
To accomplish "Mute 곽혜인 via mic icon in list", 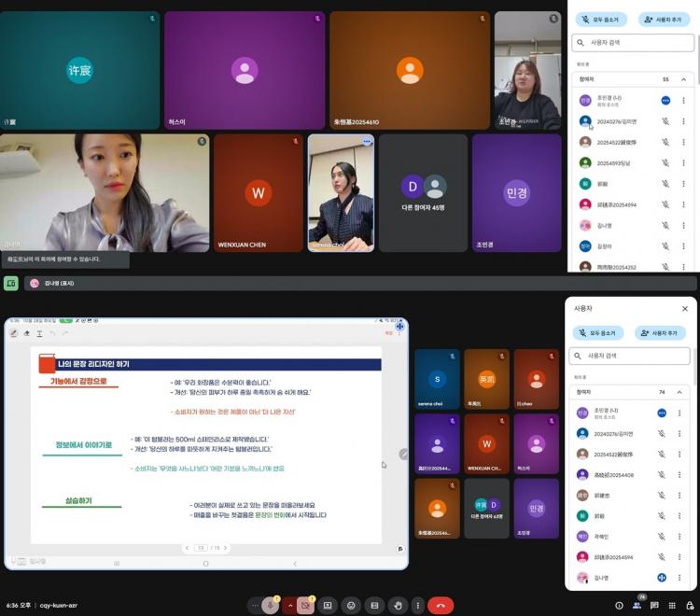I will click(662, 537).
